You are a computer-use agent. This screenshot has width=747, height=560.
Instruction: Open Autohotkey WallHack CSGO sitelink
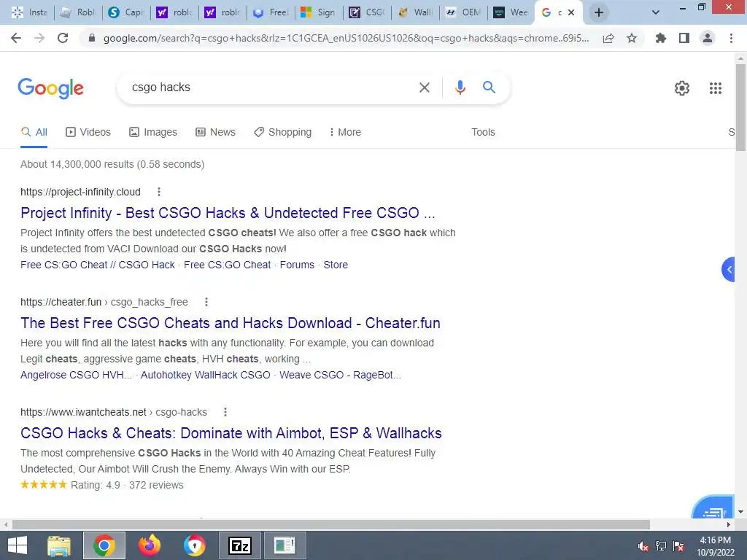(205, 375)
